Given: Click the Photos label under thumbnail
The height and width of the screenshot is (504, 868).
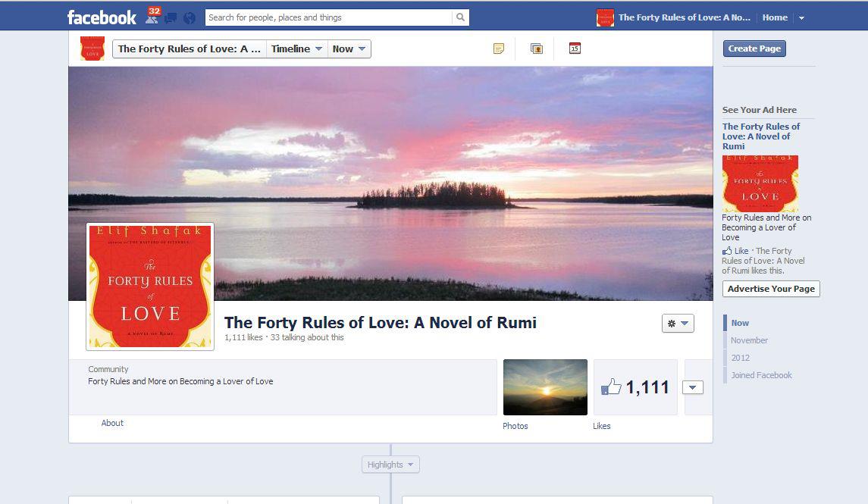Looking at the screenshot, I should point(515,426).
